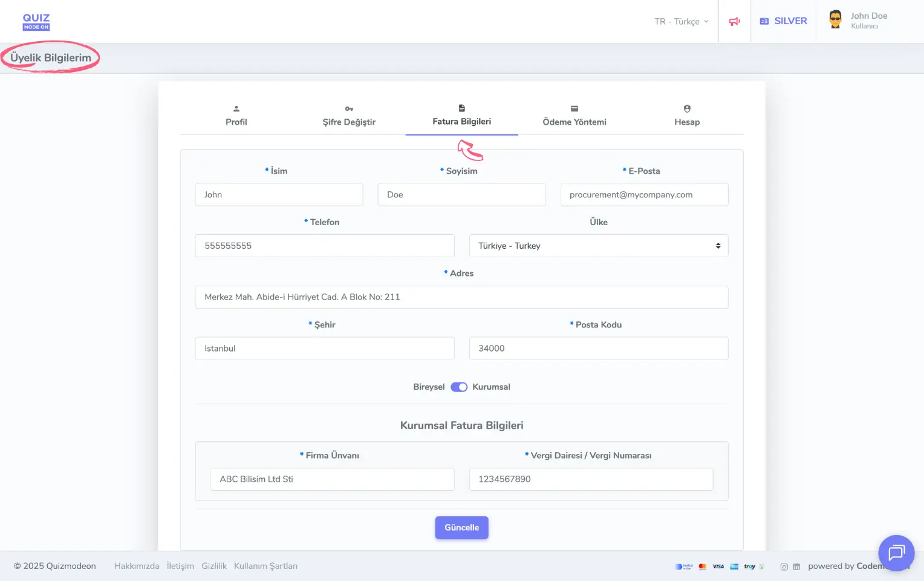Open the LinkedIn icon in footer
This screenshot has height=581, width=924.
[x=796, y=567]
